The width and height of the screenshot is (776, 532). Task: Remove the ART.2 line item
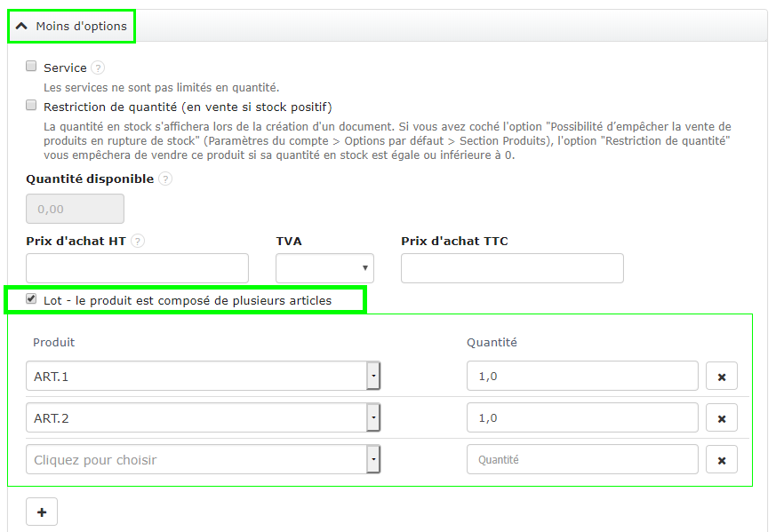[x=721, y=417]
